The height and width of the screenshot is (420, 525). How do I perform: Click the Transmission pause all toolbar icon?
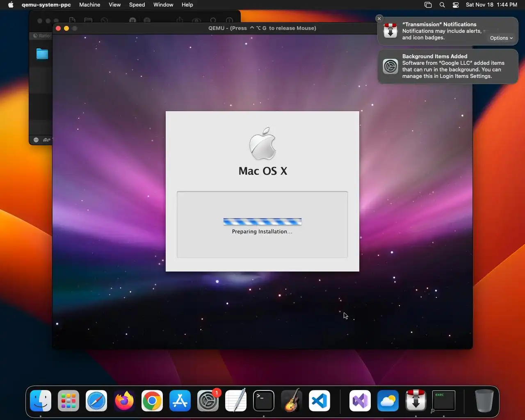(x=133, y=20)
